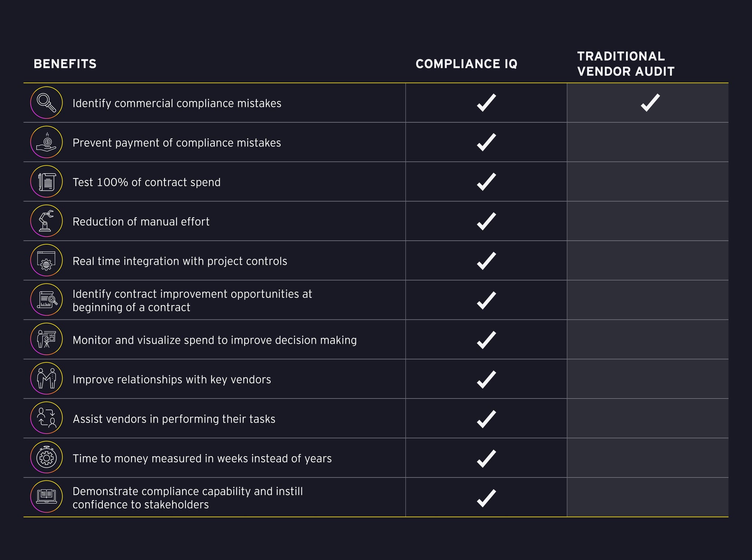Click 'Real time integration with project controls' text
752x560 pixels.
pyautogui.click(x=180, y=261)
